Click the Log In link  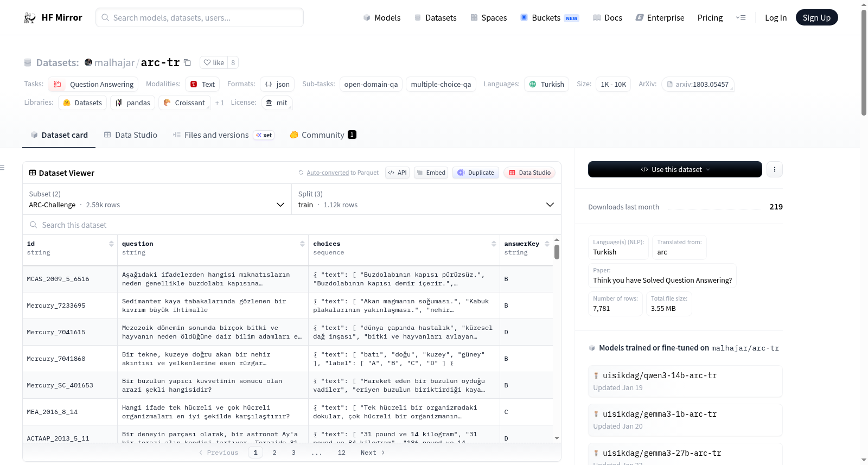(x=776, y=18)
